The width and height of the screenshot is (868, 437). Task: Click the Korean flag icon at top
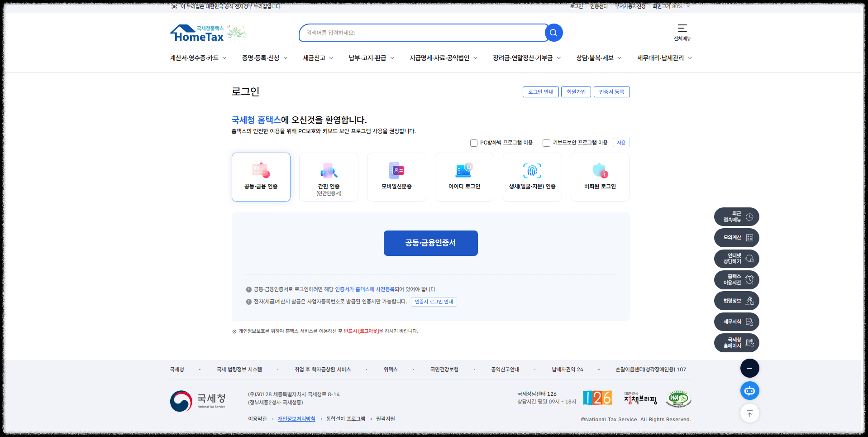point(174,6)
